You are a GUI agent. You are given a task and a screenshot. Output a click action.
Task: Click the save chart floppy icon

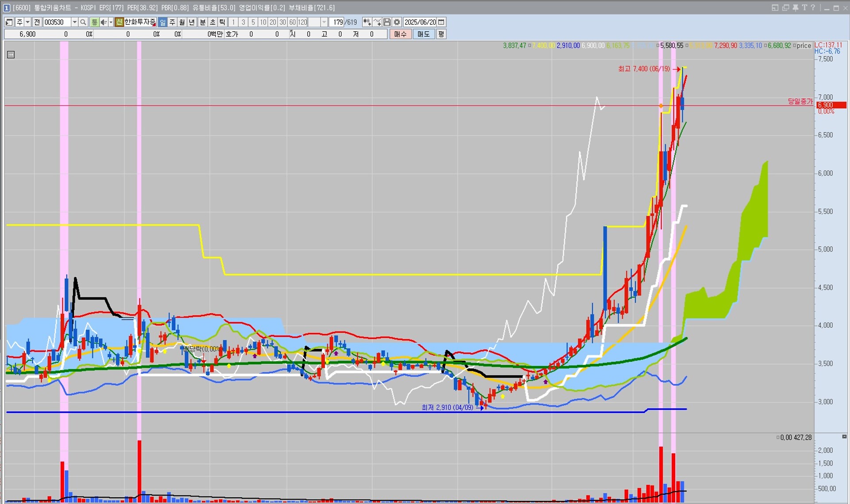387,22
